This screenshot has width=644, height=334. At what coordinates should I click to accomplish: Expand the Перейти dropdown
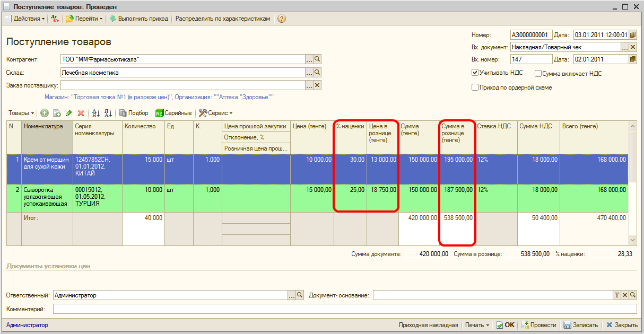pos(85,19)
